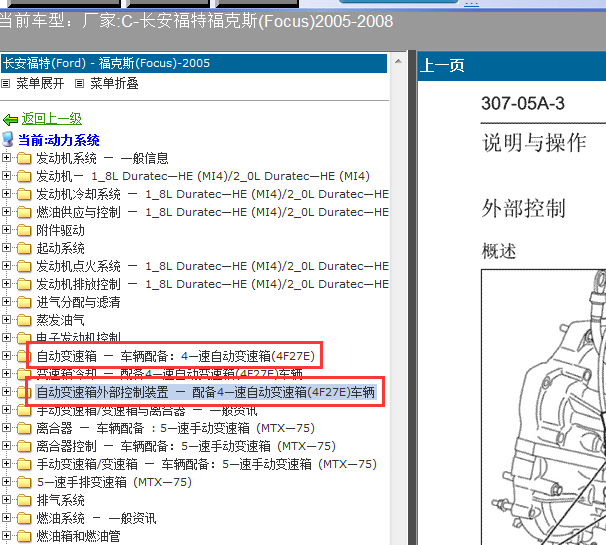Expand 发动机点火系统 node
Viewport: 606px width, 545px height.
point(6,266)
